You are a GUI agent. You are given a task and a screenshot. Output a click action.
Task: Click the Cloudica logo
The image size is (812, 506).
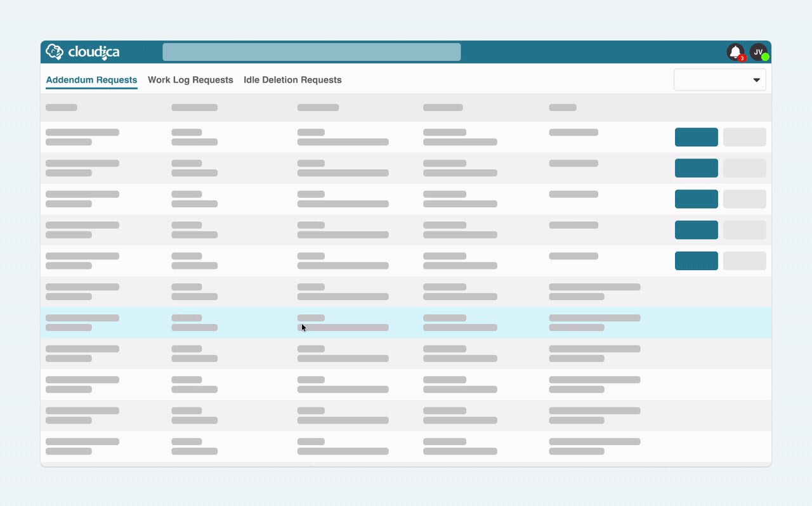[x=82, y=52]
